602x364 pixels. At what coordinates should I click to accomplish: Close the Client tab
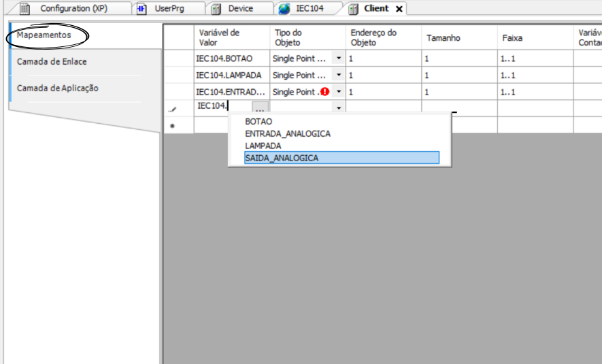coord(399,9)
